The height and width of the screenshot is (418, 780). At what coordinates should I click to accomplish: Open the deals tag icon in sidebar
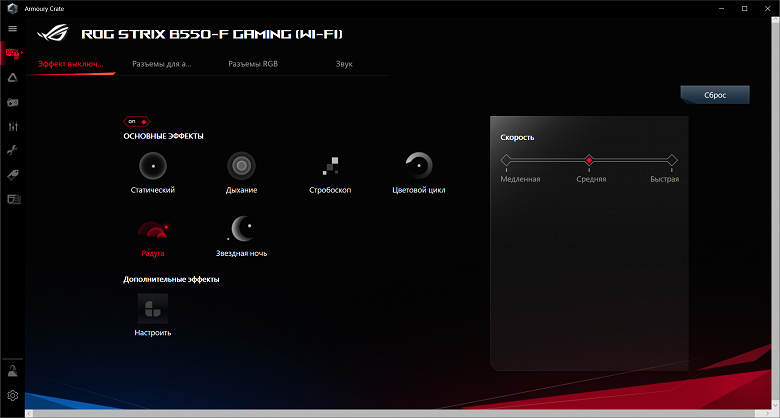13,175
